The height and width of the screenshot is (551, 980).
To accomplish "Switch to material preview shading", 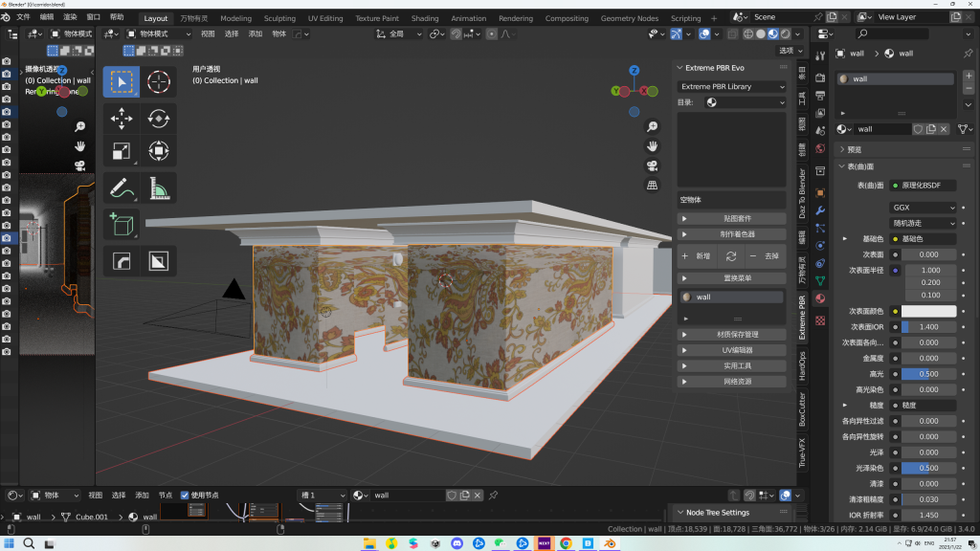I will (773, 33).
